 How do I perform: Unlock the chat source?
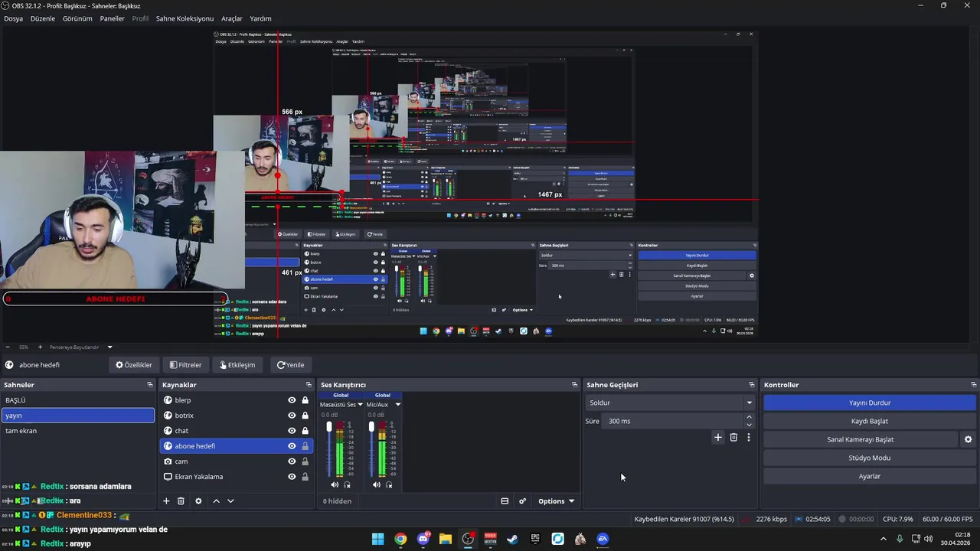point(305,431)
